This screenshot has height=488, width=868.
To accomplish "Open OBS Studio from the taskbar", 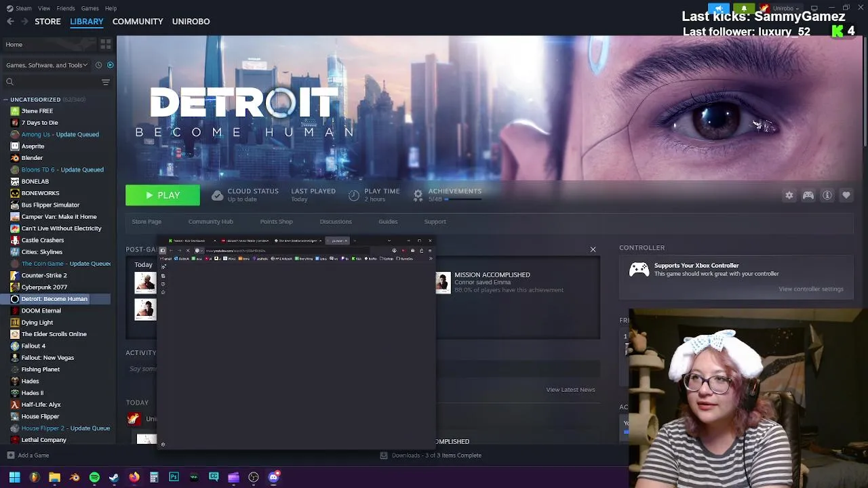I will 254,477.
